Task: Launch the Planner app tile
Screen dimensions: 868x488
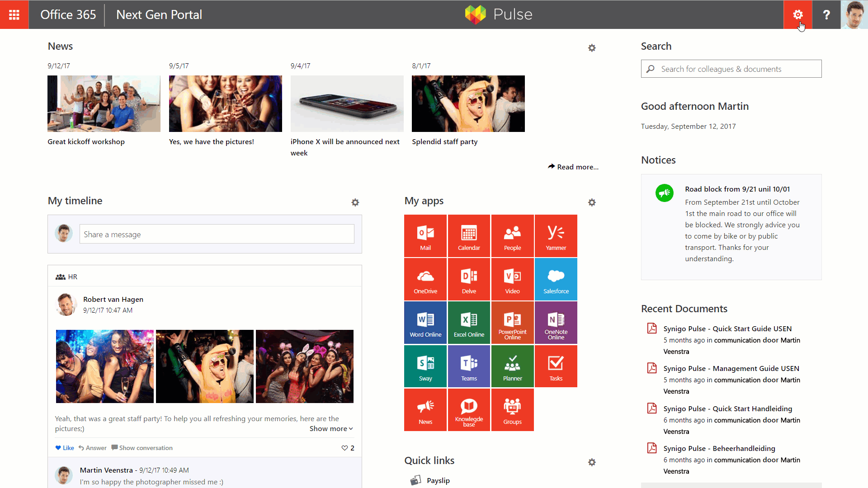Action: click(513, 366)
